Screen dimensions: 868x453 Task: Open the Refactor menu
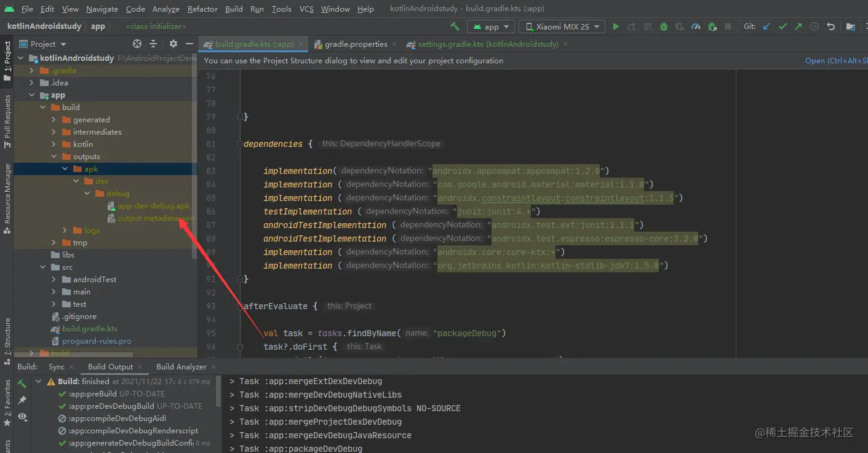[202, 9]
